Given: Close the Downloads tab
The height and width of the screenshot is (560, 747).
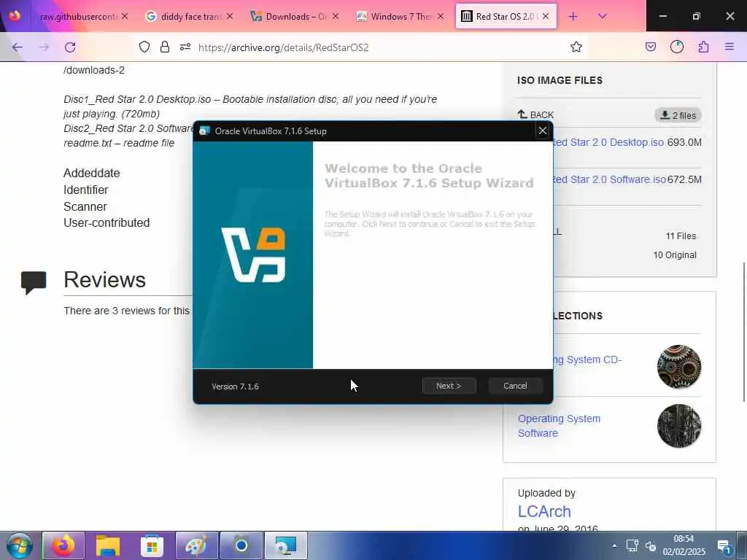Looking at the screenshot, I should pyautogui.click(x=336, y=16).
